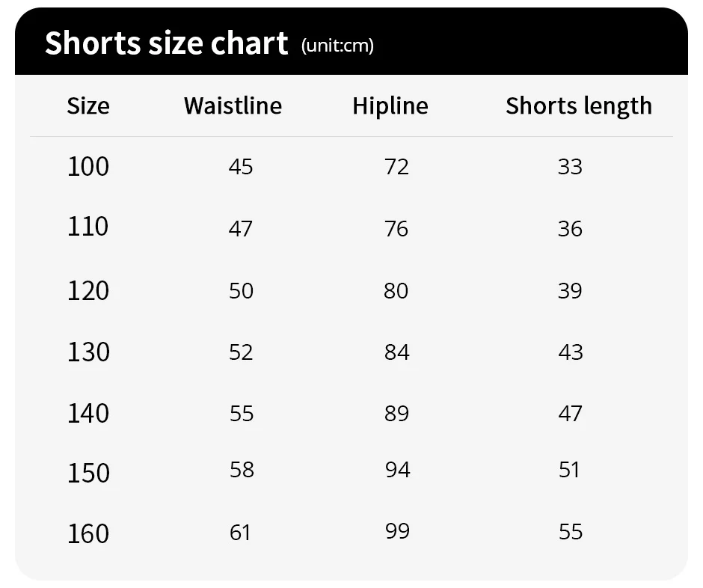Click the size 160 row label

click(88, 533)
